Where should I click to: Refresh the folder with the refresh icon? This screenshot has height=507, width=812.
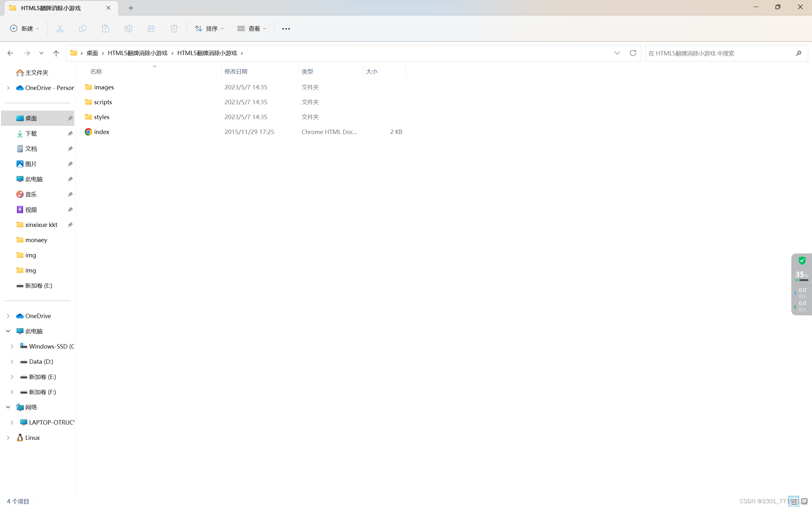[x=633, y=53]
